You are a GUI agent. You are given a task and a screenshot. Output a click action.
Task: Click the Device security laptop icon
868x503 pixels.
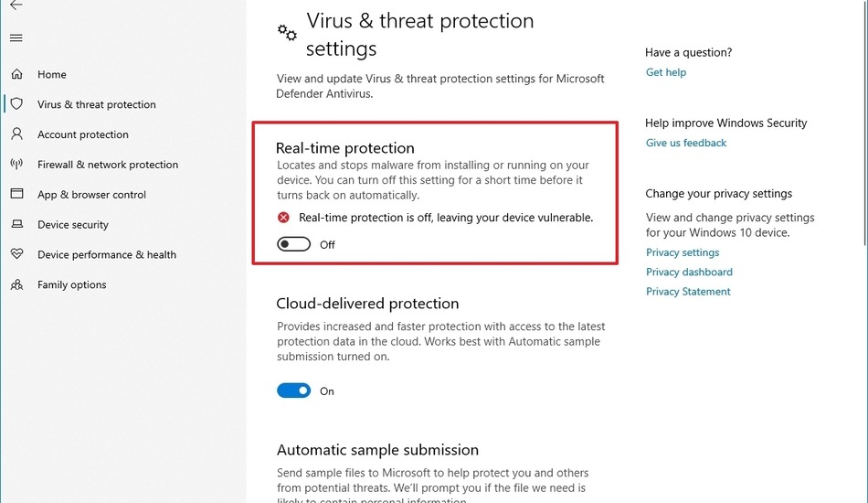[16, 225]
